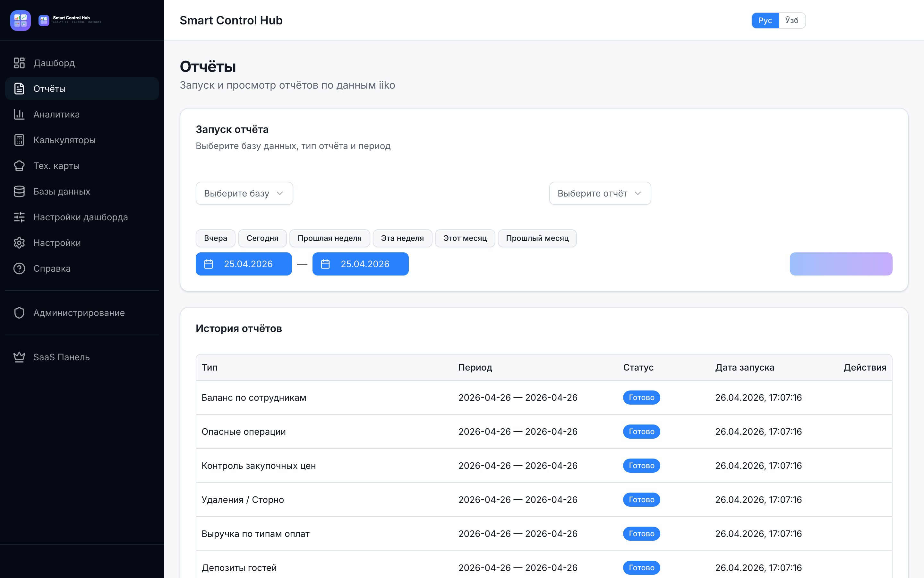
Task: Open the Выберите отчёт dropdown
Action: [x=600, y=193]
